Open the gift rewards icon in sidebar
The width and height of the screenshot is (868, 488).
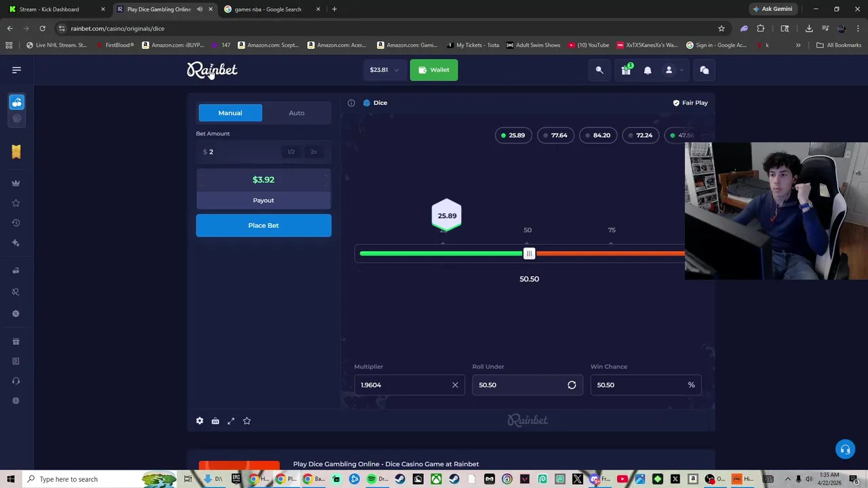(16, 342)
